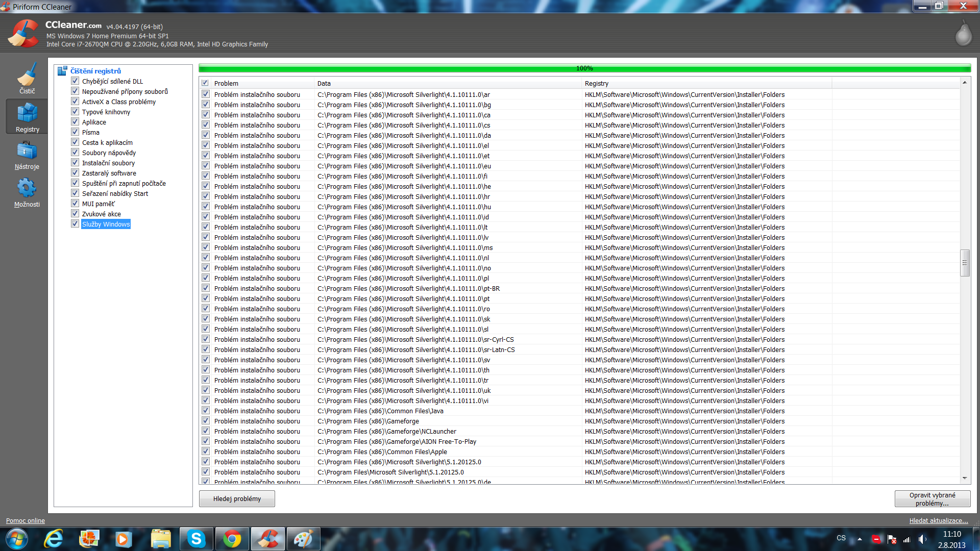Viewport: 980px width, 551px height.
Task: Click the results list vertical scrollbar thumb
Action: (x=965, y=263)
